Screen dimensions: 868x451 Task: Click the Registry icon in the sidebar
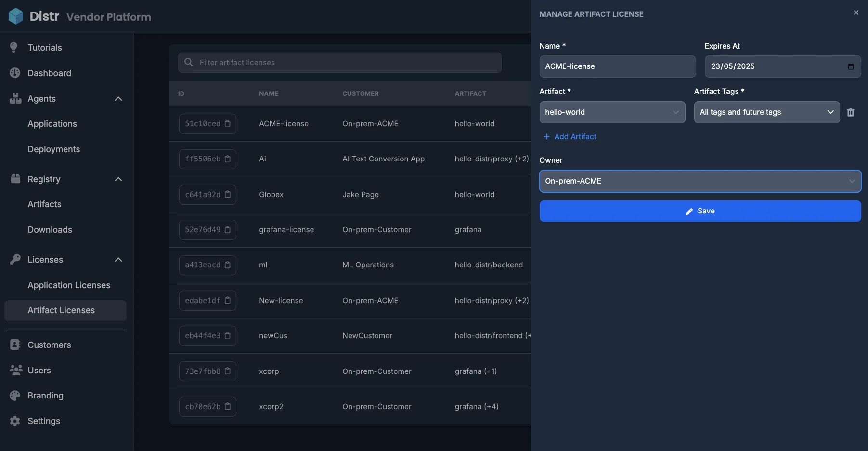[x=15, y=179]
